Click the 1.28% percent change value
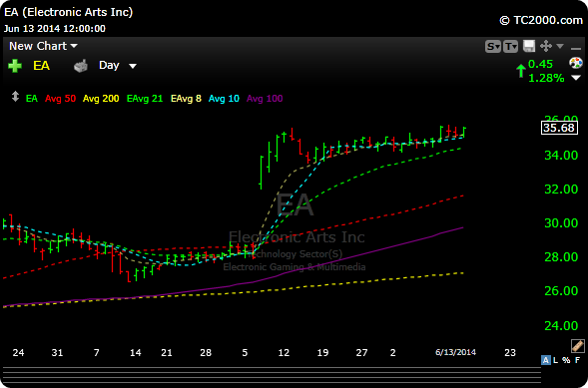Viewport: 588px width, 388px height. pyautogui.click(x=546, y=78)
